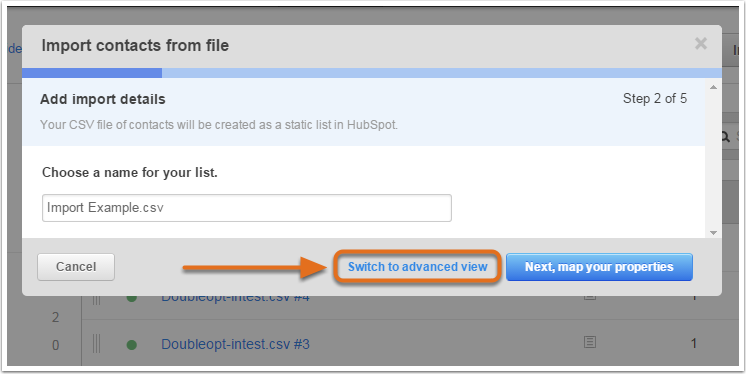Close the Import contacts dialog with X
The image size is (746, 374).
(x=700, y=44)
